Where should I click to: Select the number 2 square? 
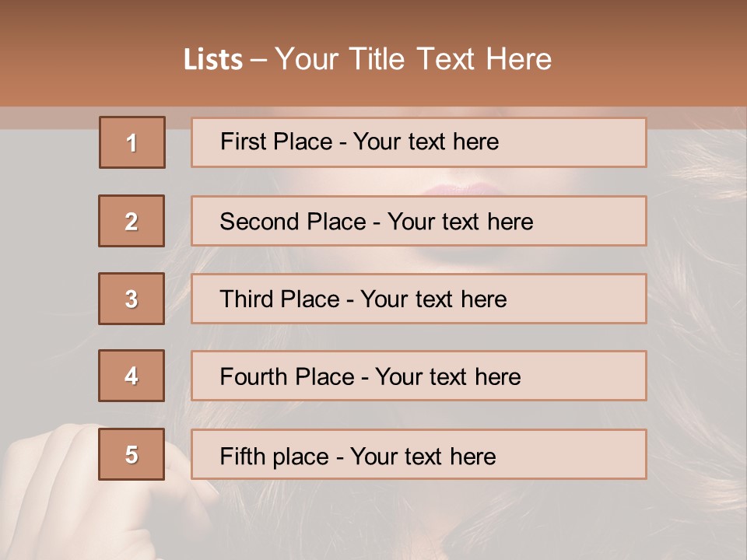[x=132, y=221]
